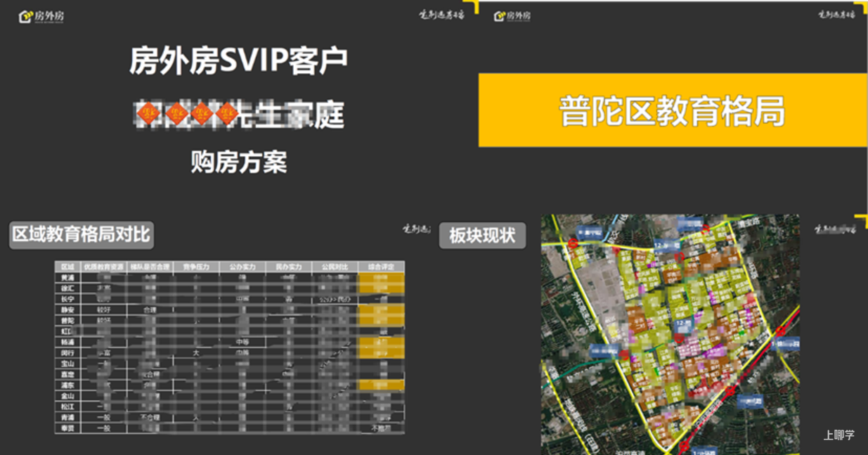This screenshot has width=868, height=455.
Task: Select the 浦东 row label
Action: [67, 385]
